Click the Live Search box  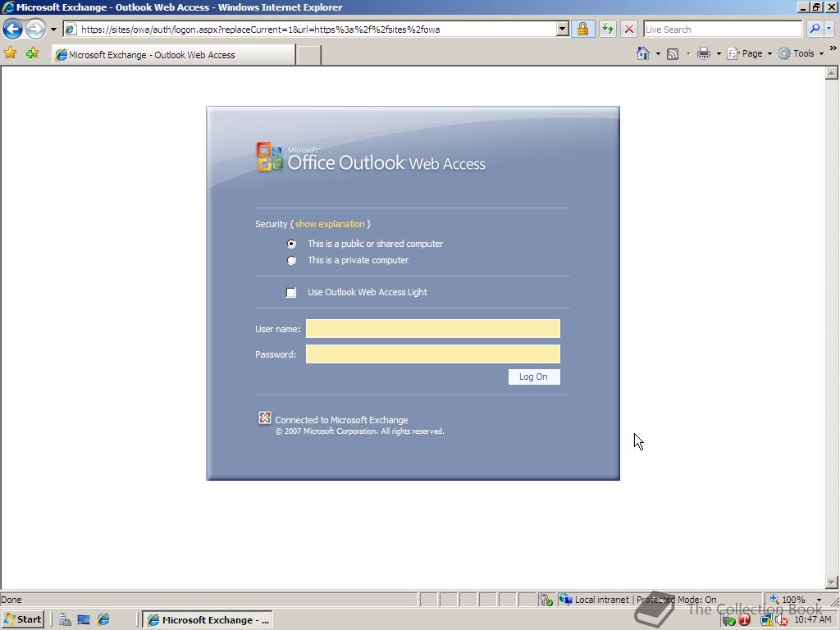[x=723, y=30]
